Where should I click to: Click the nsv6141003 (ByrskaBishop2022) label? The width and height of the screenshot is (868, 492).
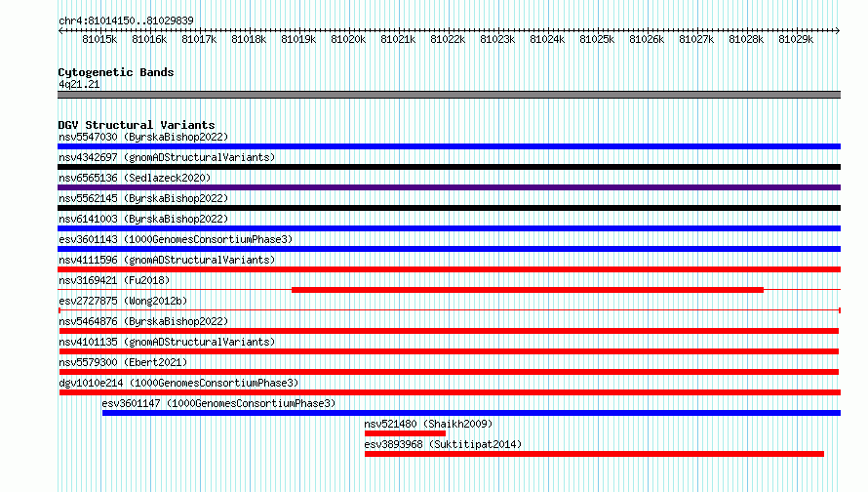coord(143,219)
